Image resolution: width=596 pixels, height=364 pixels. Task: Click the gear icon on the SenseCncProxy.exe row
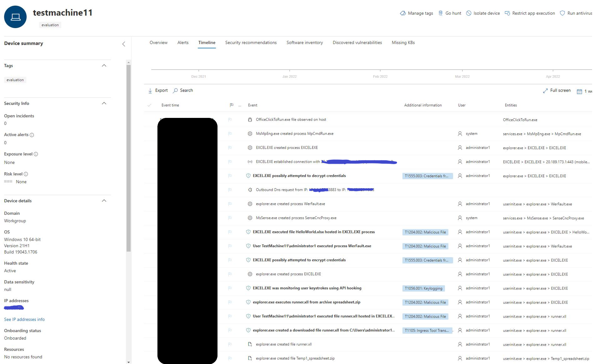click(x=250, y=218)
